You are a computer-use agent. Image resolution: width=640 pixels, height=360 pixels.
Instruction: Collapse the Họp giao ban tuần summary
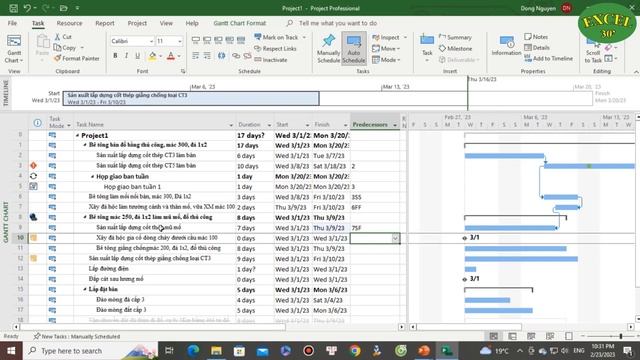(93, 177)
